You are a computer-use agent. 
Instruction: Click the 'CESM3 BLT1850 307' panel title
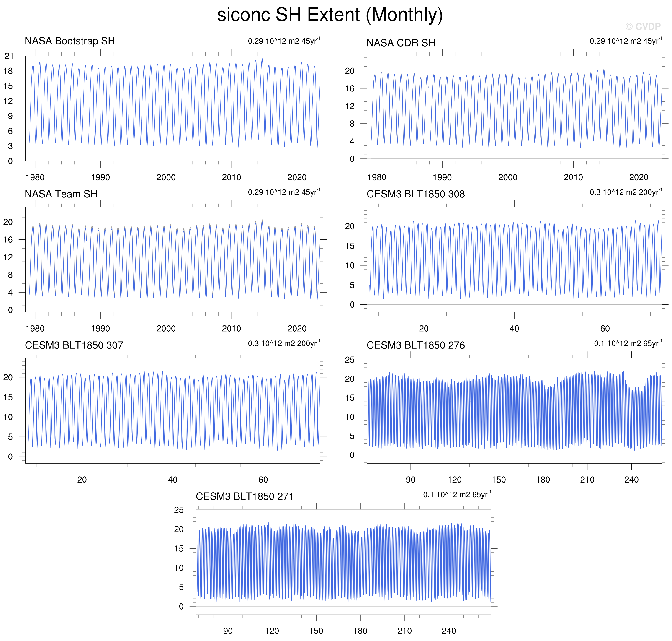pyautogui.click(x=74, y=345)
